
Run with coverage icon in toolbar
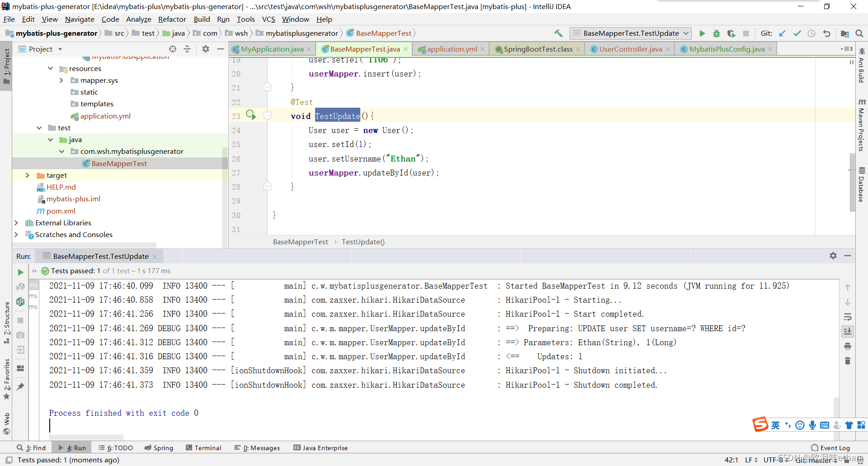(731, 33)
